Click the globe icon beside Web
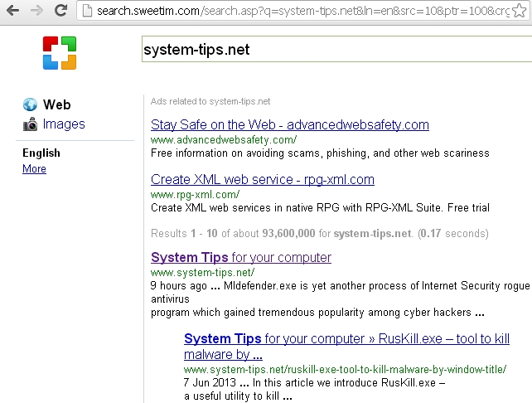 pos(30,104)
